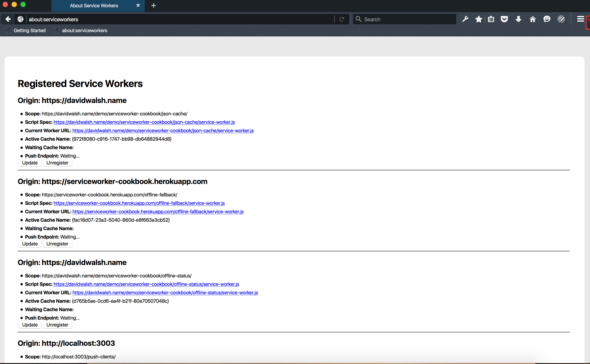Click heading Origin: https://serviceworker-cookbook.herokuapp.com
The image size is (590, 364).
(112, 181)
